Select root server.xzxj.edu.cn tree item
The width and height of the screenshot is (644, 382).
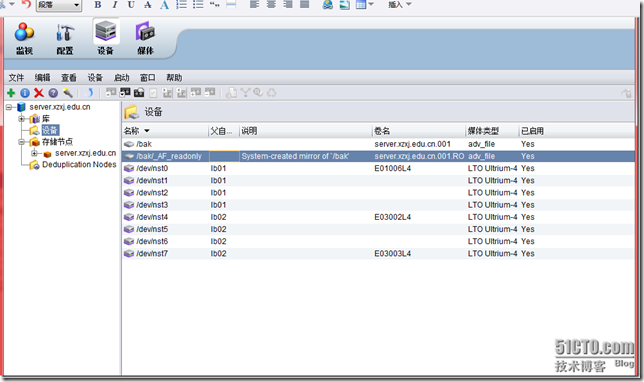point(60,107)
